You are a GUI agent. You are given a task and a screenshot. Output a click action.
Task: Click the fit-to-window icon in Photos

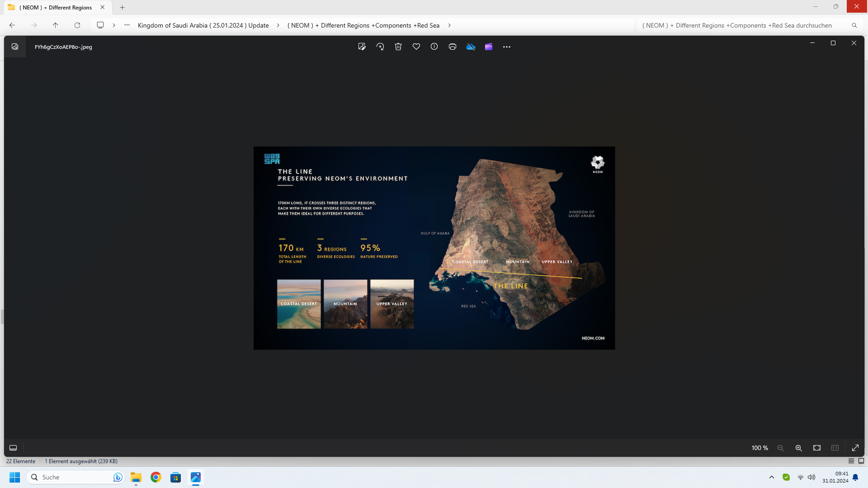click(817, 448)
